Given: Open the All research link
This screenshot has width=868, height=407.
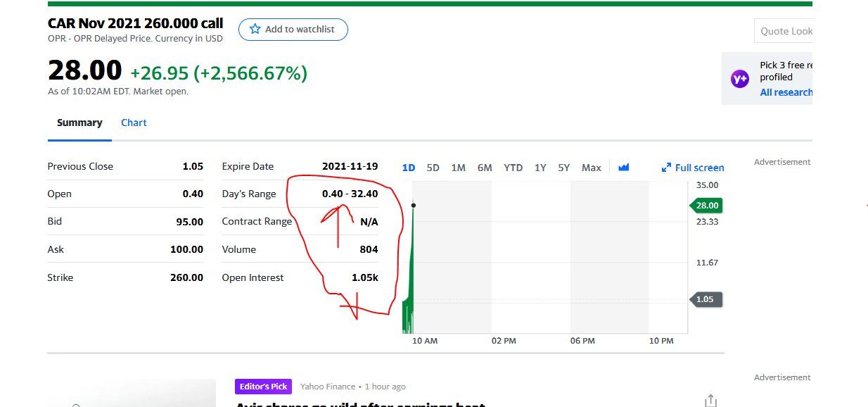Looking at the screenshot, I should (786, 92).
